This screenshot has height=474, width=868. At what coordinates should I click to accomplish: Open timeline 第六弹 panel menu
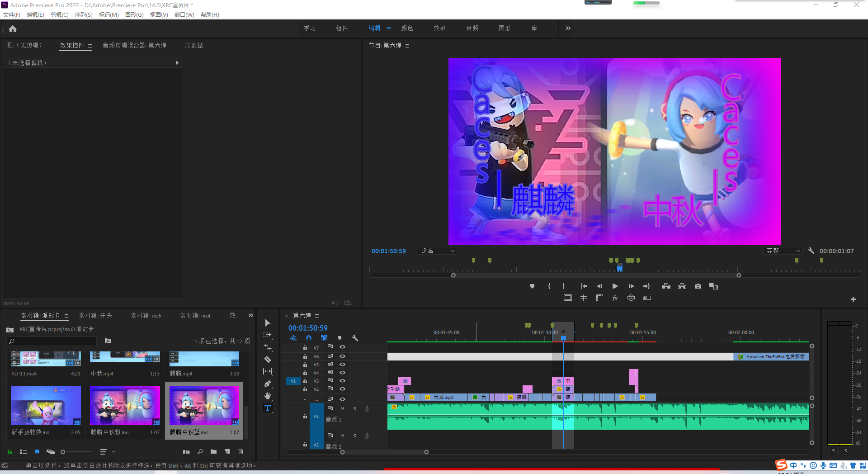[317, 316]
